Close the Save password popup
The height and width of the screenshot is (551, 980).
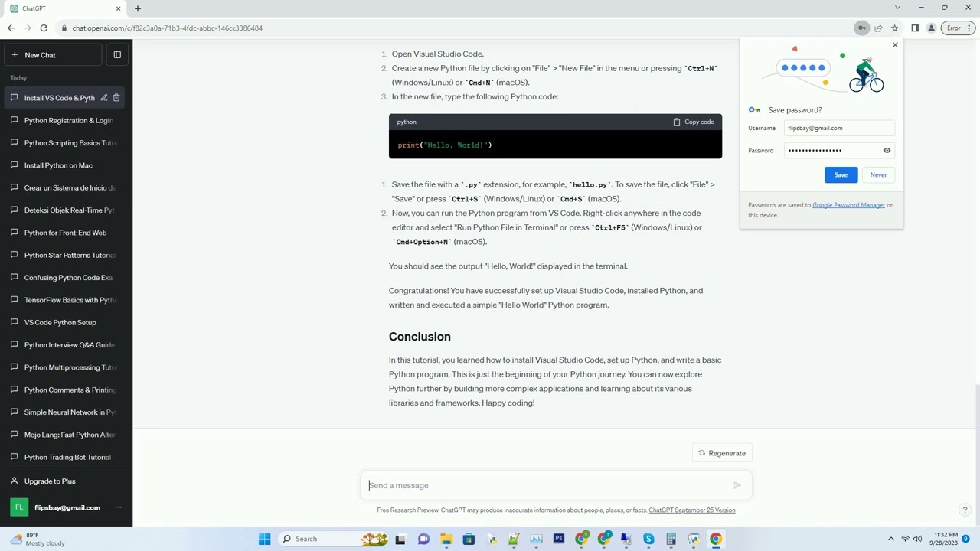[895, 45]
